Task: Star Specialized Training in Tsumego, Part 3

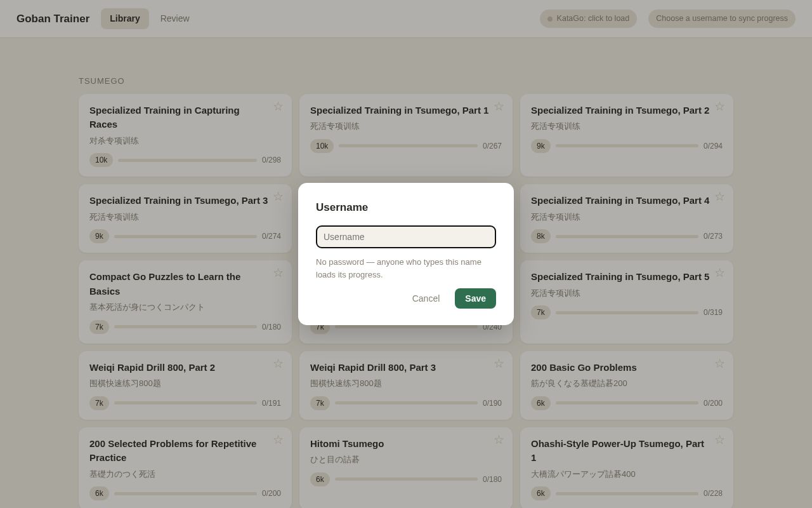Action: coord(278,197)
